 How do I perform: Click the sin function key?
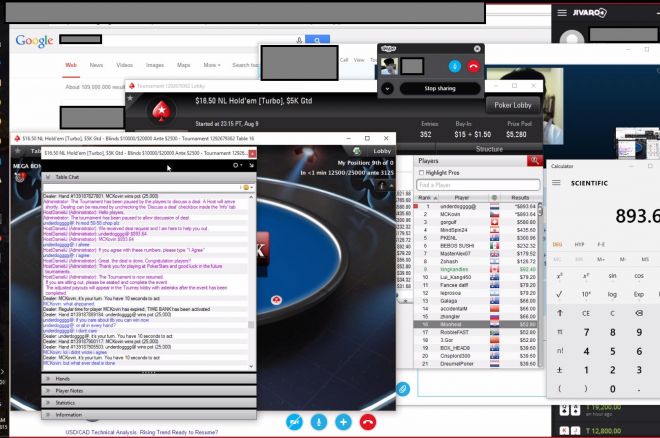click(612, 276)
